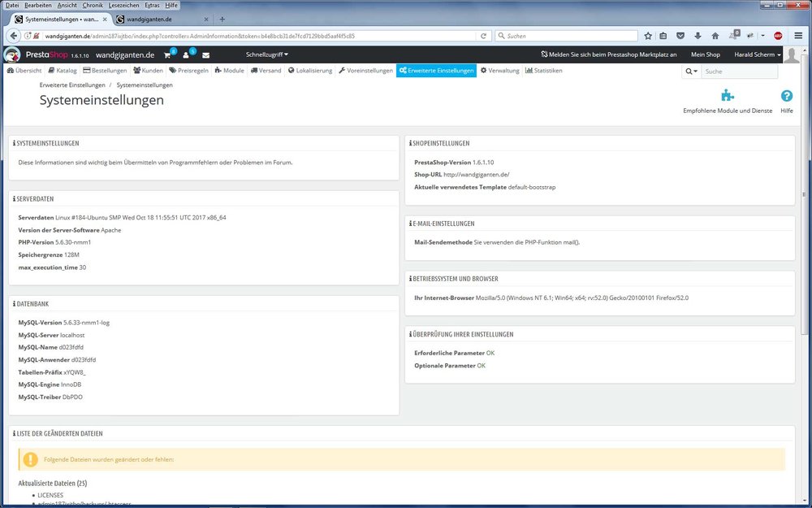This screenshot has height=508, width=812.
Task: Open the Versand menu
Action: [266, 71]
